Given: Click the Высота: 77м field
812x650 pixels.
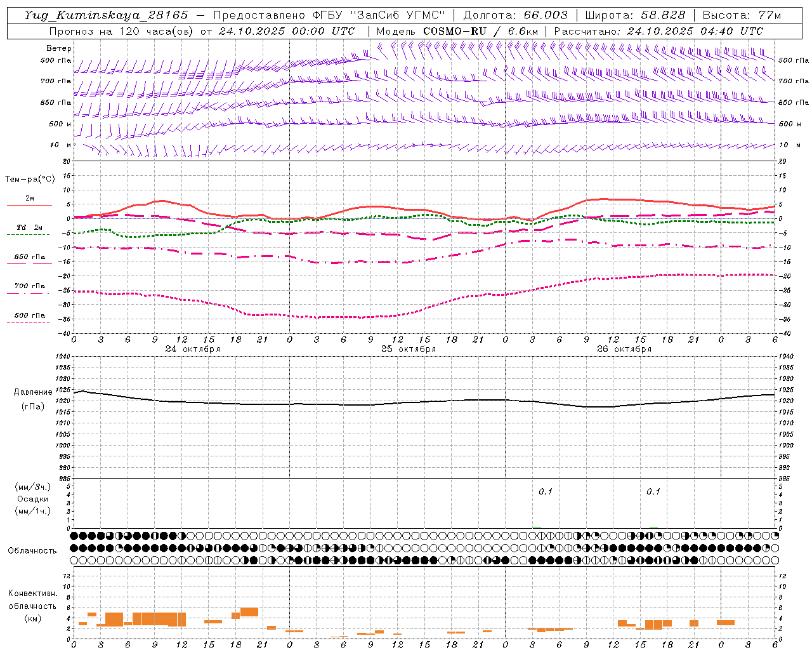Looking at the screenshot, I should (x=742, y=15).
